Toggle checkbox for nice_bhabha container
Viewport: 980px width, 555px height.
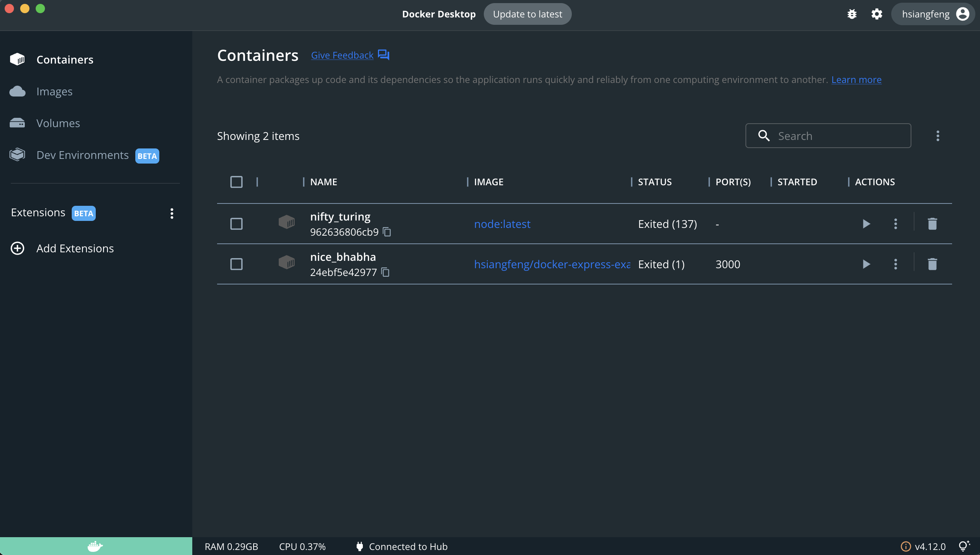pyautogui.click(x=236, y=264)
